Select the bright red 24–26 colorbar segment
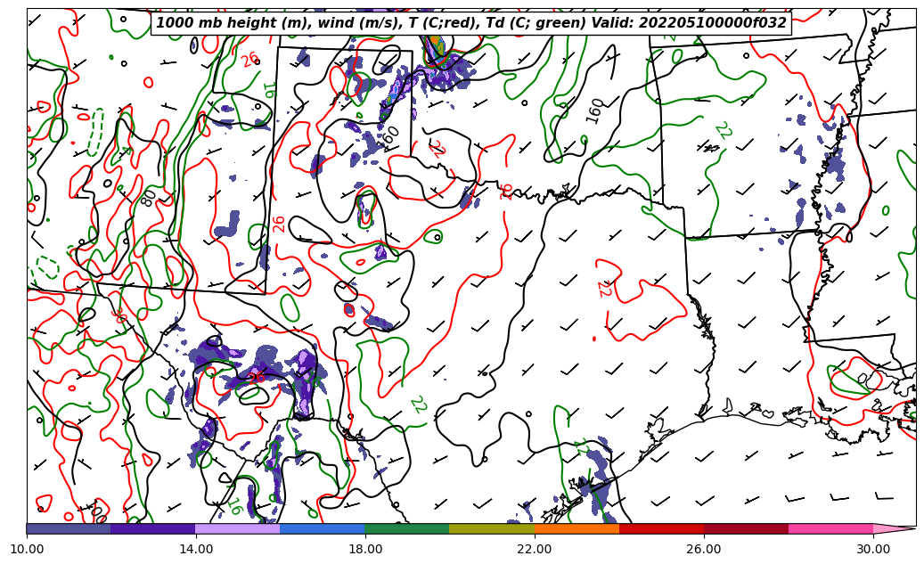The height and width of the screenshot is (564, 924). [x=661, y=528]
